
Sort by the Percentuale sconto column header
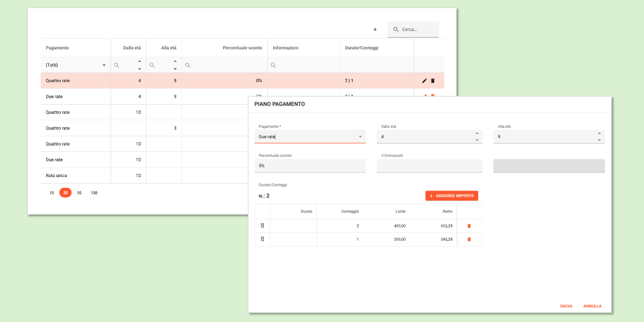tap(243, 48)
